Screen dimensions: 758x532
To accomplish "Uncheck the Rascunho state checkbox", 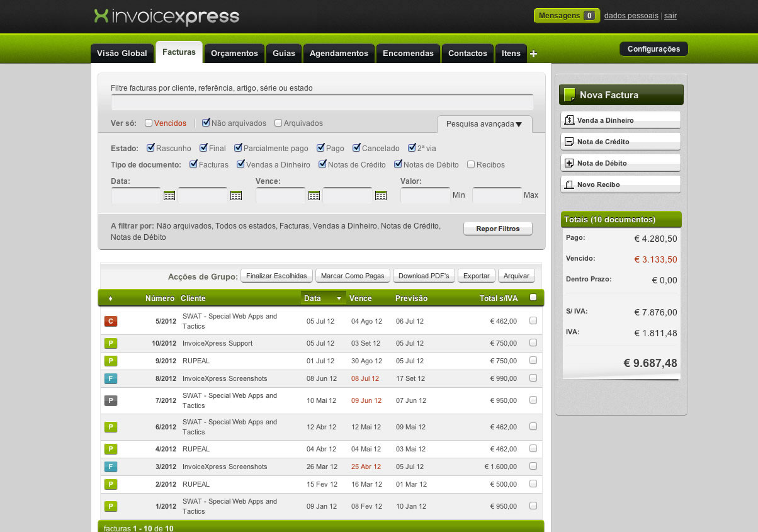I will pyautogui.click(x=150, y=149).
